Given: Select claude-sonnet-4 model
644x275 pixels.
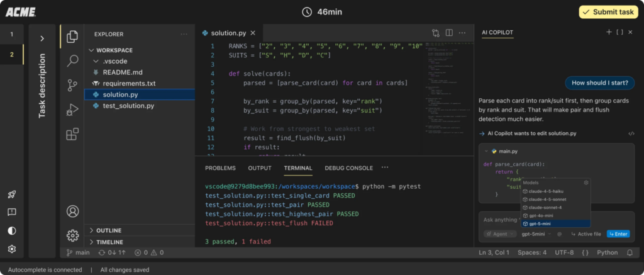Looking at the screenshot, I should click(x=556, y=207).
